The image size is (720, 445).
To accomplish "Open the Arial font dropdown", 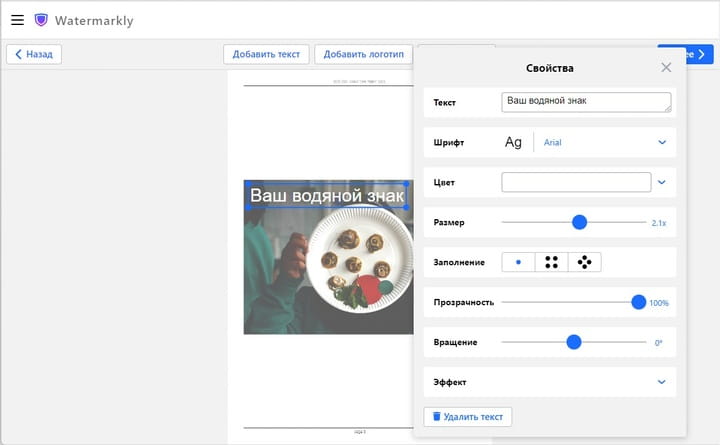I will [x=605, y=142].
